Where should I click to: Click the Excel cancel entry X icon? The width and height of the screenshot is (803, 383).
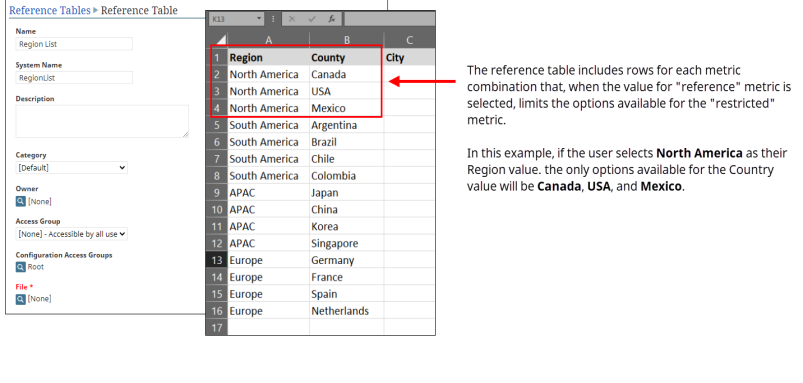coord(292,19)
